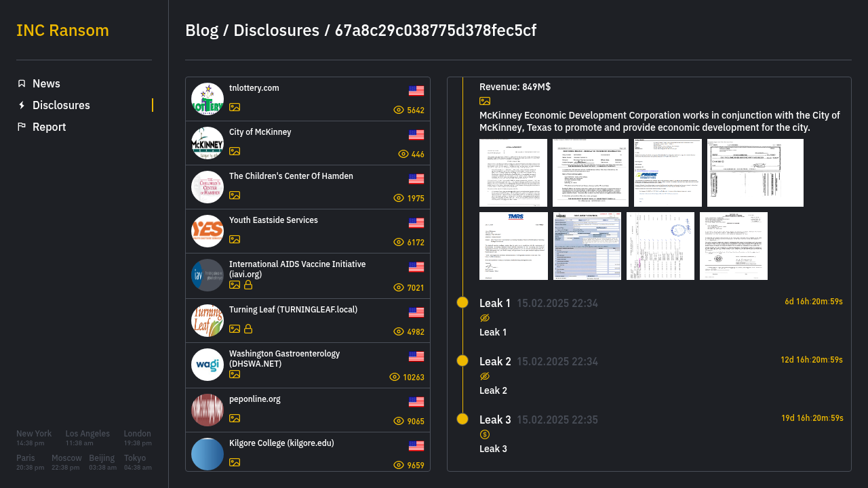Image resolution: width=868 pixels, height=488 pixels.
Task: Open the tnlottery.com disclosure entry
Action: (308, 99)
